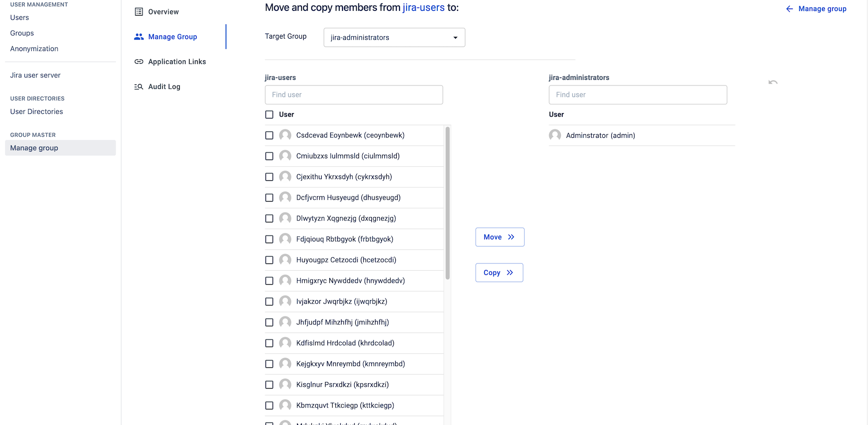The height and width of the screenshot is (425, 868).
Task: Follow the jira-users link in heading
Action: [x=424, y=8]
